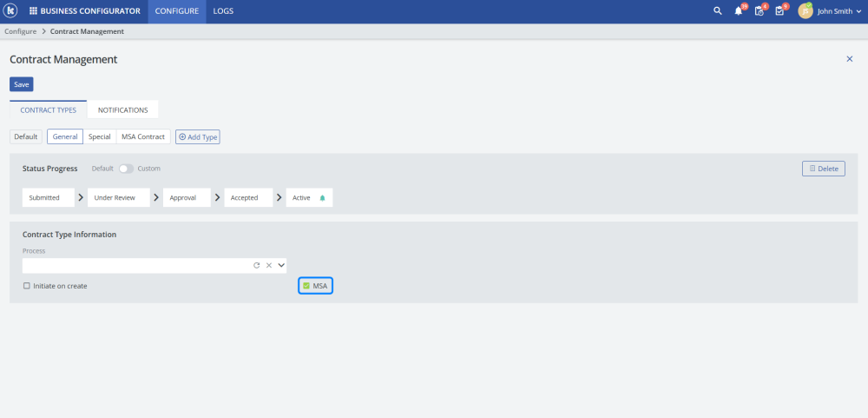This screenshot has height=418, width=868.
Task: Switch to the Configure tab
Action: tap(176, 11)
